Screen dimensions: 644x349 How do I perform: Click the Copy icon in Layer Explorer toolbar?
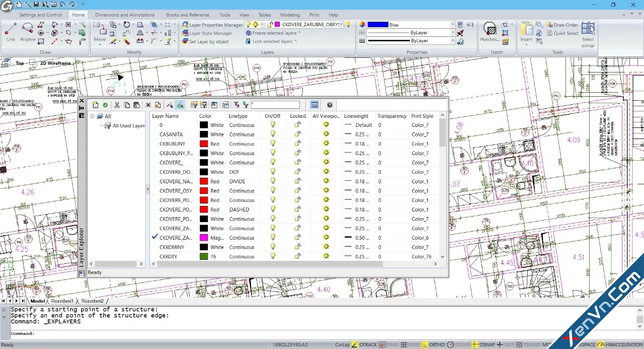point(127,105)
